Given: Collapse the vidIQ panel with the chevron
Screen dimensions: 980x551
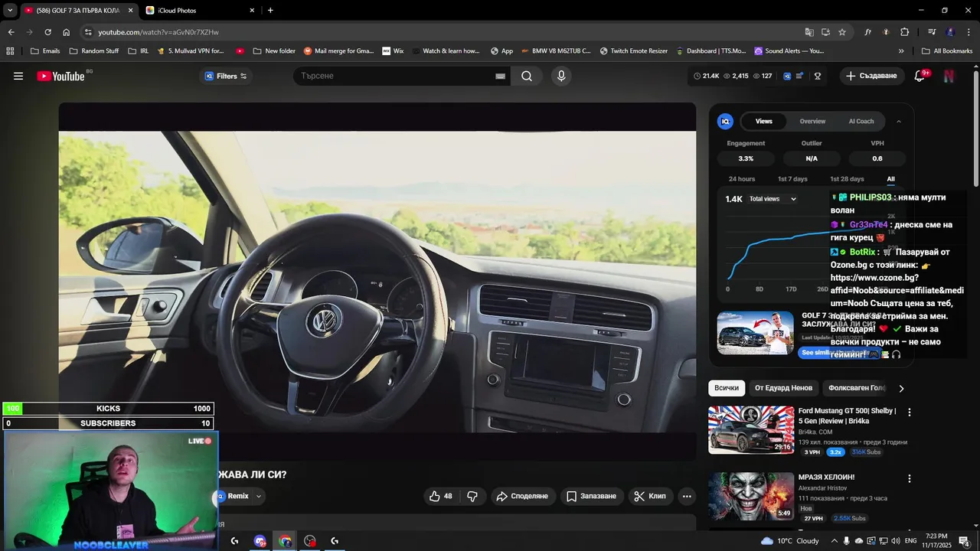Looking at the screenshot, I should coord(899,121).
